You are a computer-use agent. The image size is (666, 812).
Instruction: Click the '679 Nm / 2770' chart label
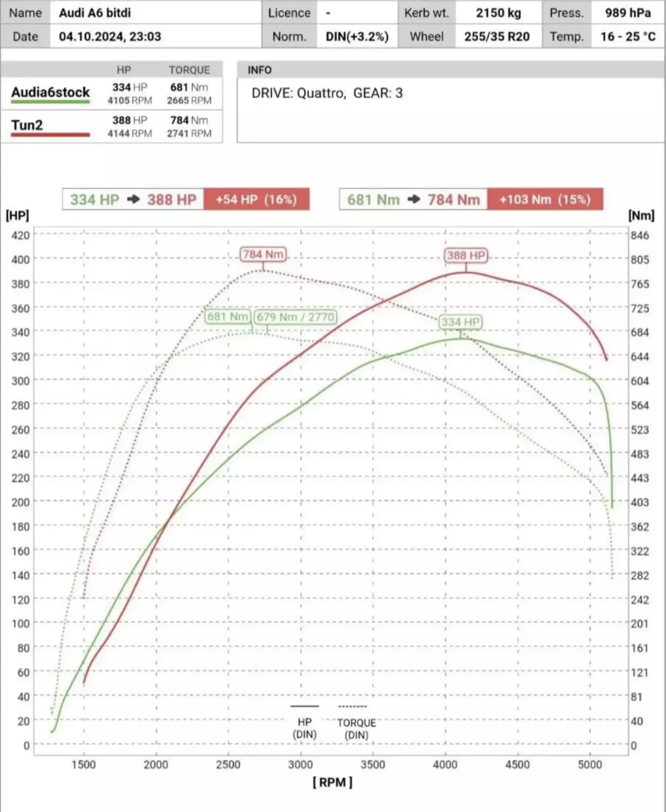coord(295,317)
